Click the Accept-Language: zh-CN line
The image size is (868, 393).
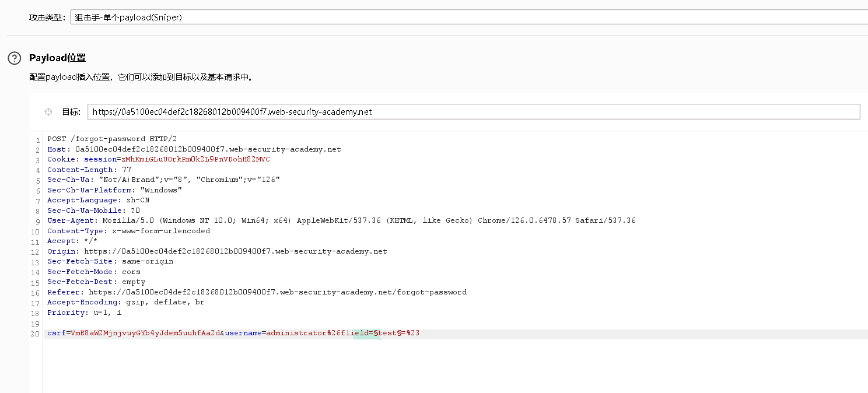point(98,200)
